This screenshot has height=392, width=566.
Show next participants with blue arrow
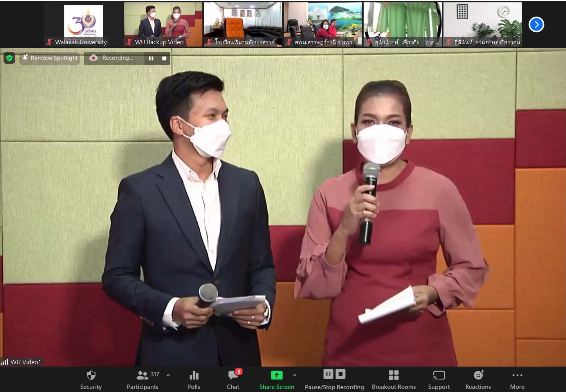[x=536, y=25]
